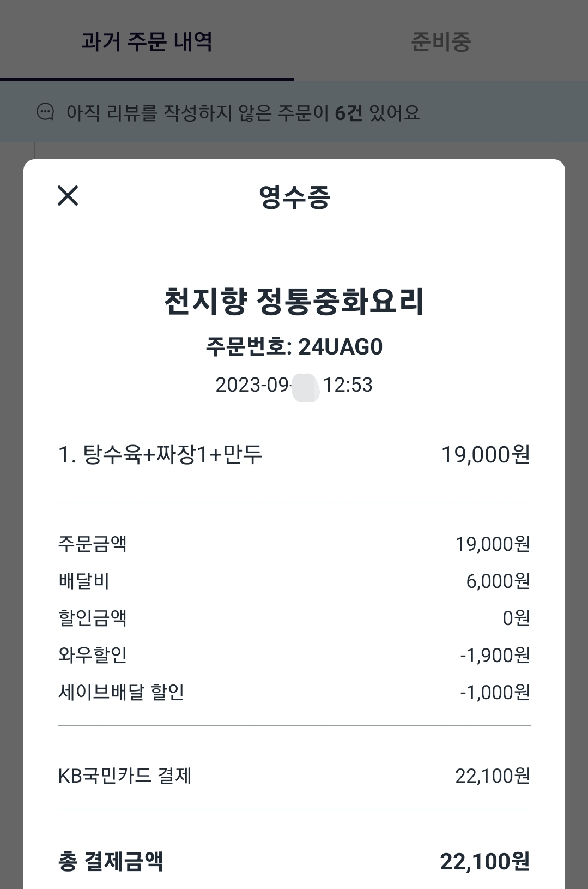Open the unwritten reviews banner text

[x=243, y=113]
